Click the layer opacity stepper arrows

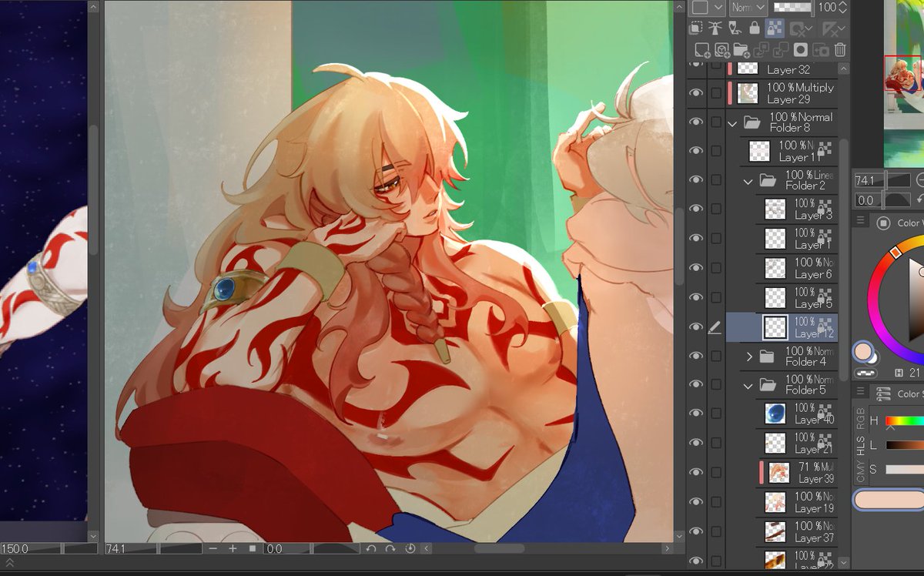(841, 7)
